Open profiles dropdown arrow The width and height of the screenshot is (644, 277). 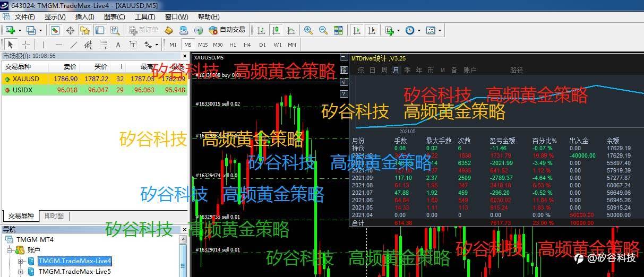click(40, 31)
